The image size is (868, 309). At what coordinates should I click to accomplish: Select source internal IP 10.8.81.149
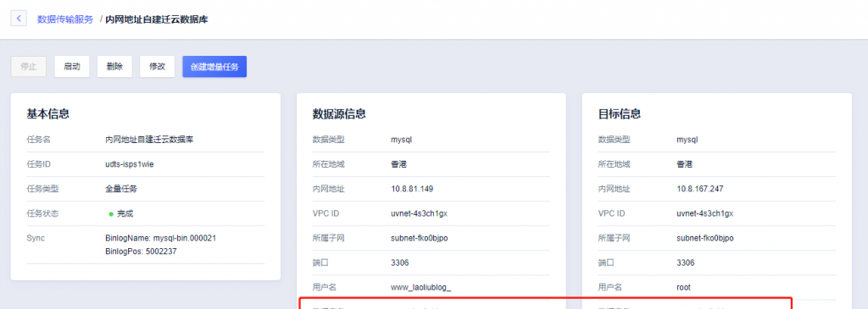[x=412, y=189]
